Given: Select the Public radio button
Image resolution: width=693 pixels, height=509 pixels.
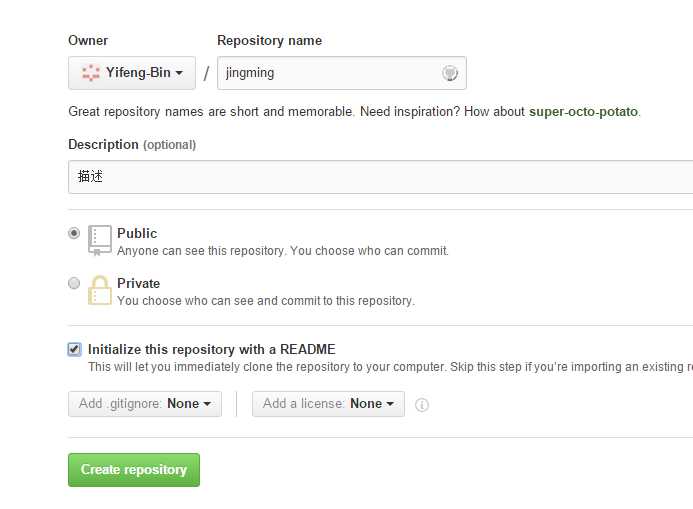Looking at the screenshot, I should tap(74, 233).
